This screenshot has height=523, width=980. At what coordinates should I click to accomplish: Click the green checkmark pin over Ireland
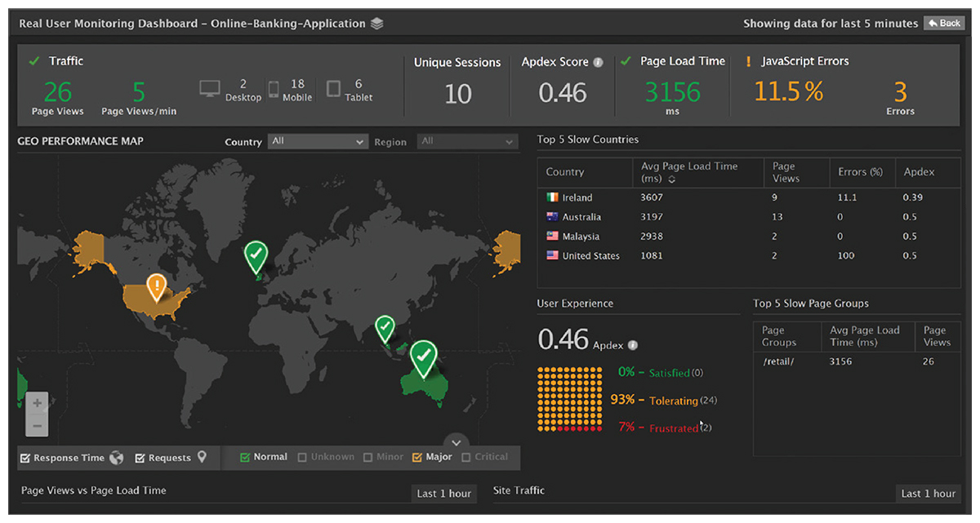[256, 255]
